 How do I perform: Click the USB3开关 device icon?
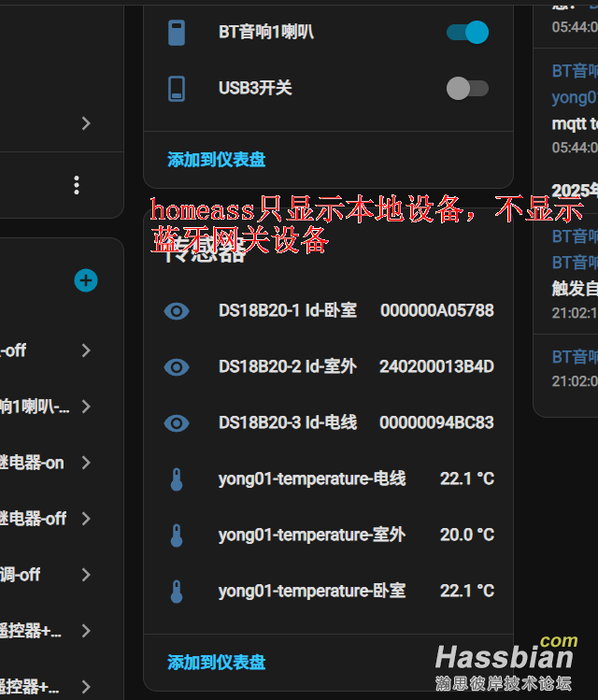pos(177,89)
